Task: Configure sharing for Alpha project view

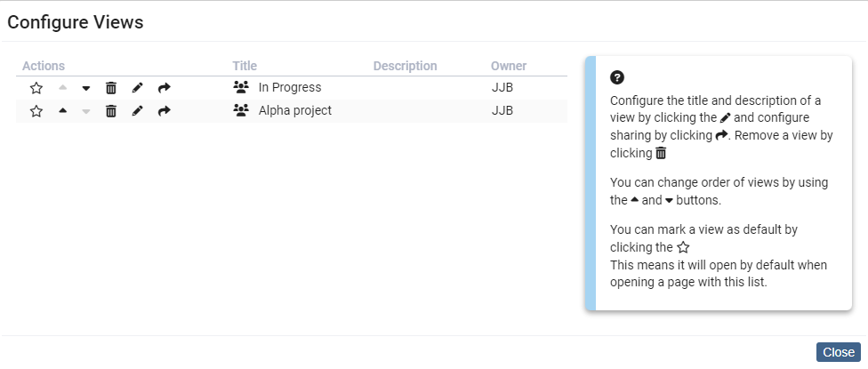Action: coord(164,111)
